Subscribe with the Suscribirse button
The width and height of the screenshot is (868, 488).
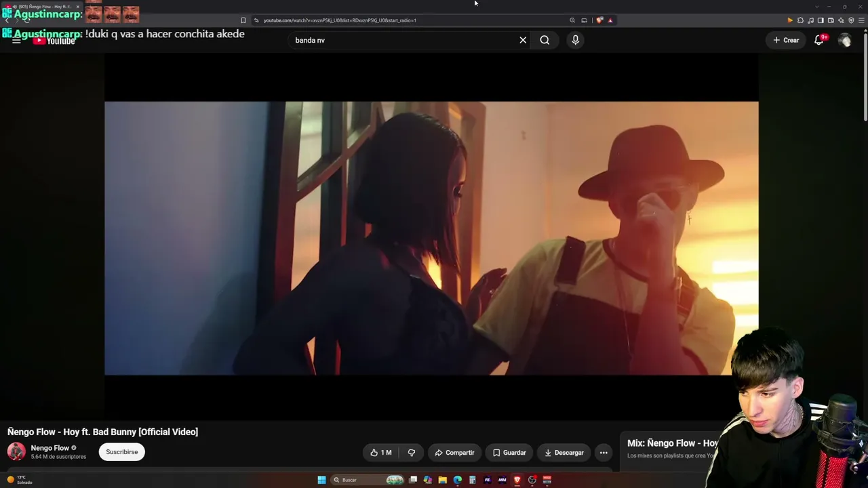[122, 452]
